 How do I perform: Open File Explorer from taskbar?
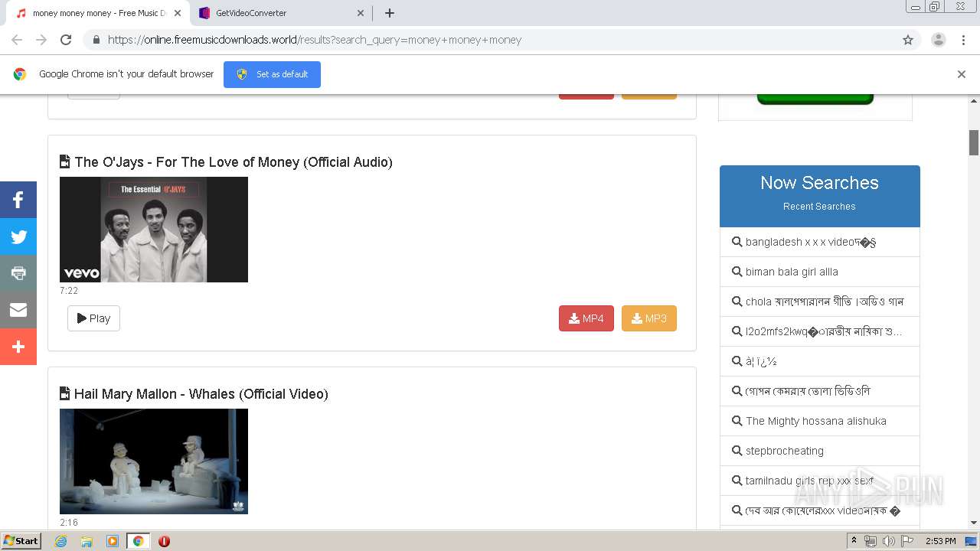point(87,541)
